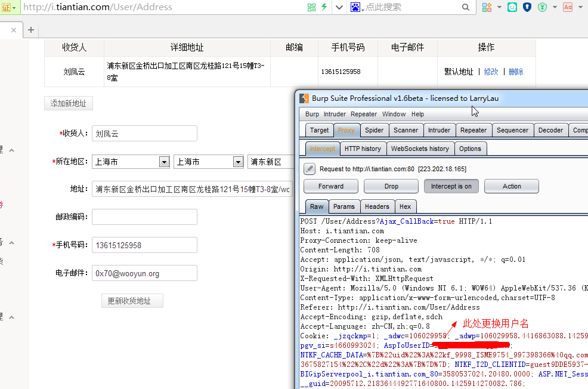Switch to the Scanner tab
This screenshot has height=389, width=588.
[x=406, y=130]
